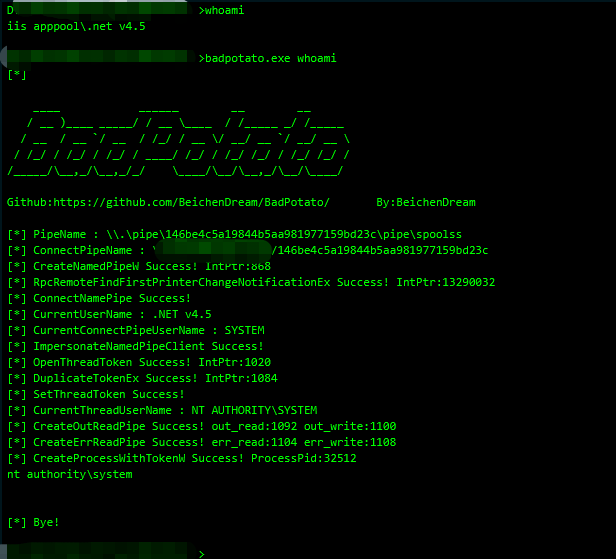Click the 'nt authority\system' result output
This screenshot has width=616, height=559.
pyautogui.click(x=70, y=475)
